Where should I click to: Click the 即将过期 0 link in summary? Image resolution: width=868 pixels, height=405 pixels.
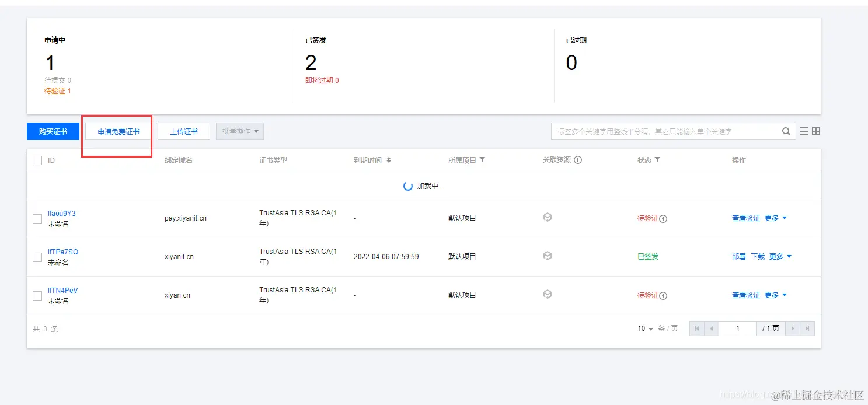pos(322,81)
